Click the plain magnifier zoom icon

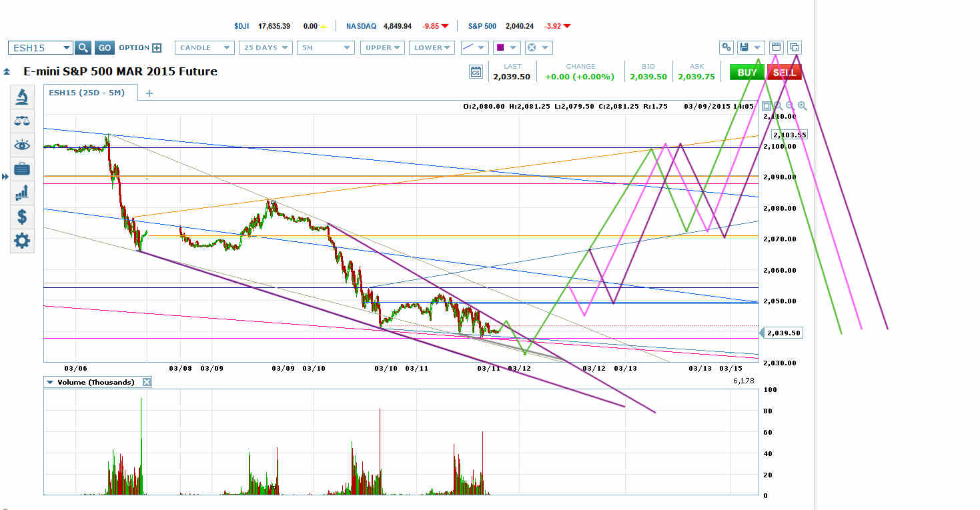tap(777, 106)
